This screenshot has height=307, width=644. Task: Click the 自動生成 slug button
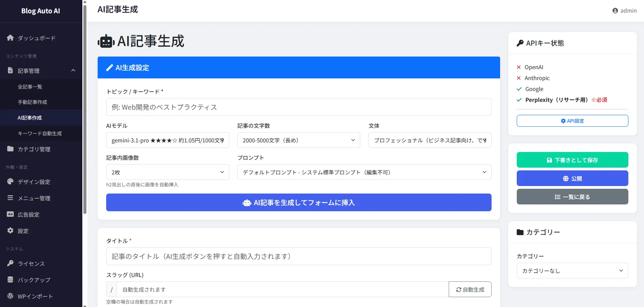tap(470, 289)
